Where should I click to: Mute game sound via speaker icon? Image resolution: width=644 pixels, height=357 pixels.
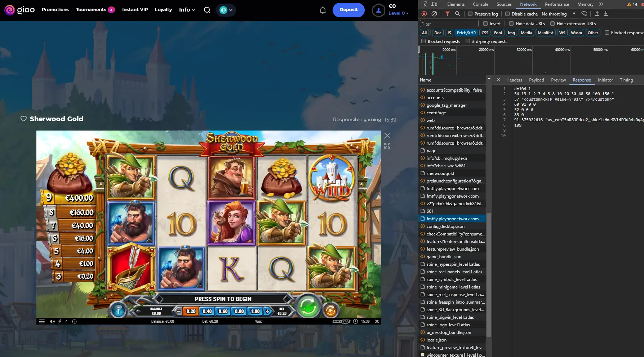tap(52, 321)
